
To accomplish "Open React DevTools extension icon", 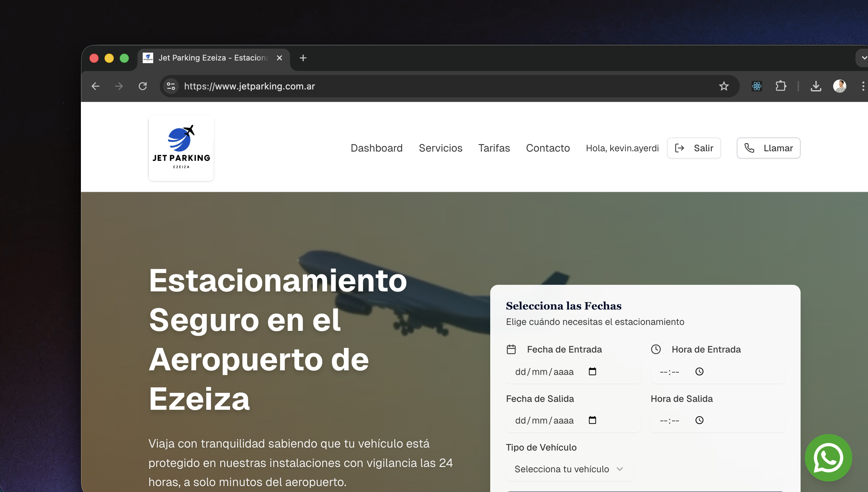I will point(757,86).
